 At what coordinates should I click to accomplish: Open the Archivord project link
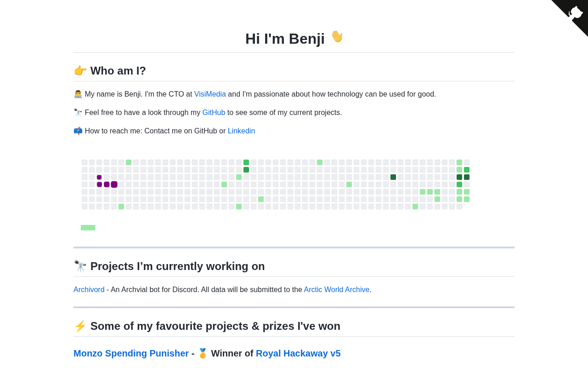tap(89, 290)
